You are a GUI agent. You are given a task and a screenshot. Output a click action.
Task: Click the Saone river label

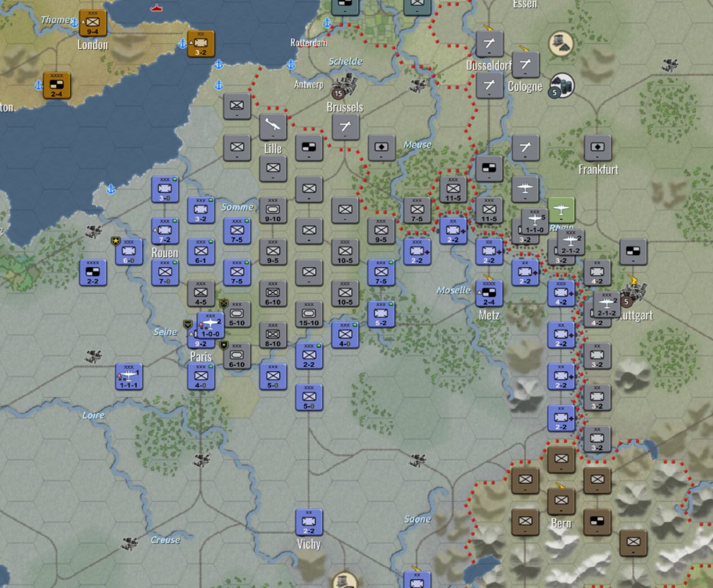click(417, 519)
